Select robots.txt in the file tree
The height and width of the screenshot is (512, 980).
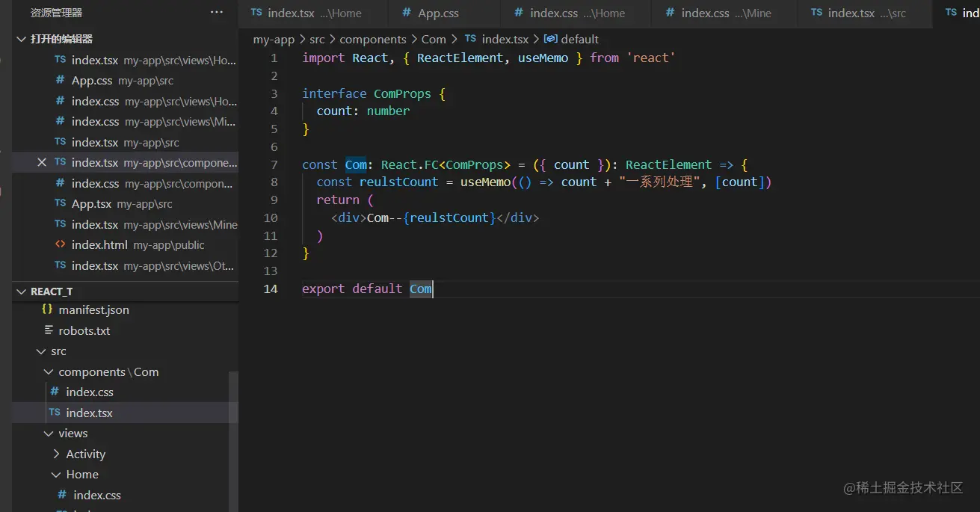(x=126, y=330)
